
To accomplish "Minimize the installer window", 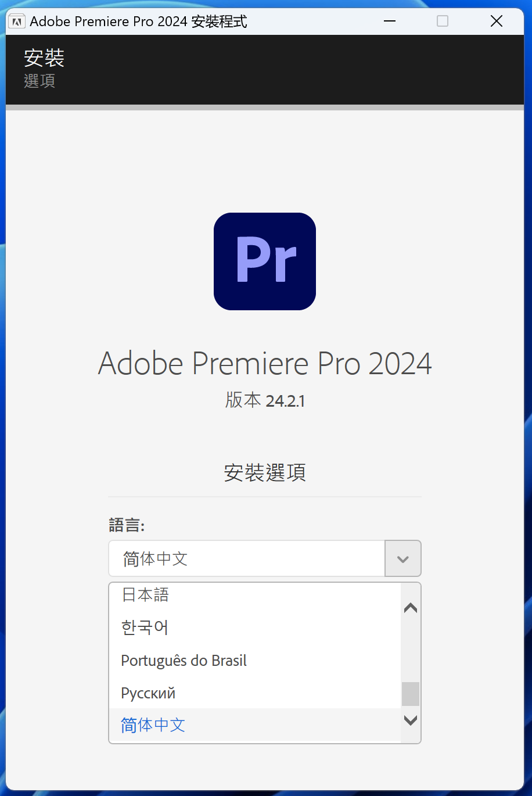I will [390, 21].
